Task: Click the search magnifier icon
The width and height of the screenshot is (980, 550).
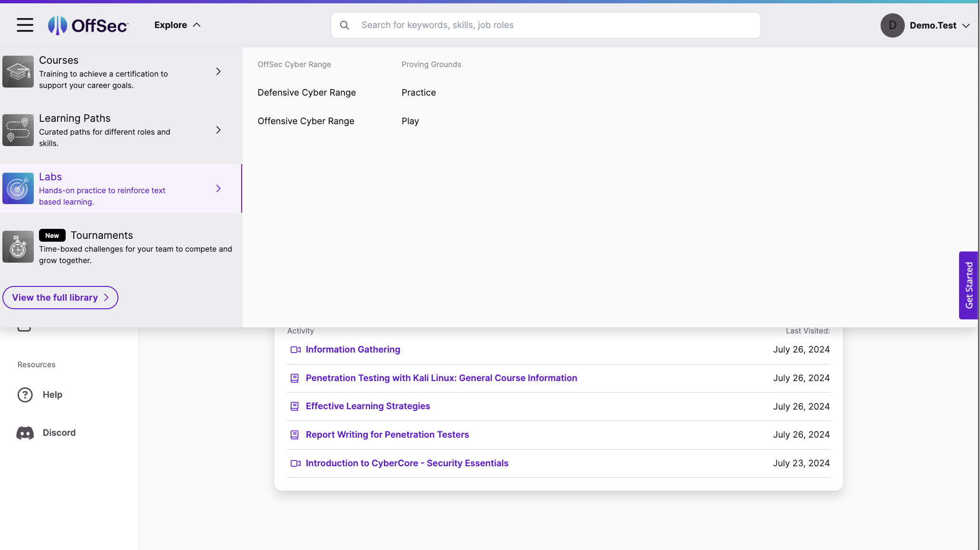Action: pyautogui.click(x=344, y=25)
